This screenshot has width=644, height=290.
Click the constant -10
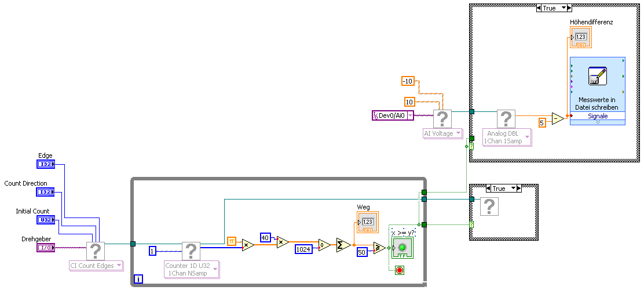coord(407,81)
